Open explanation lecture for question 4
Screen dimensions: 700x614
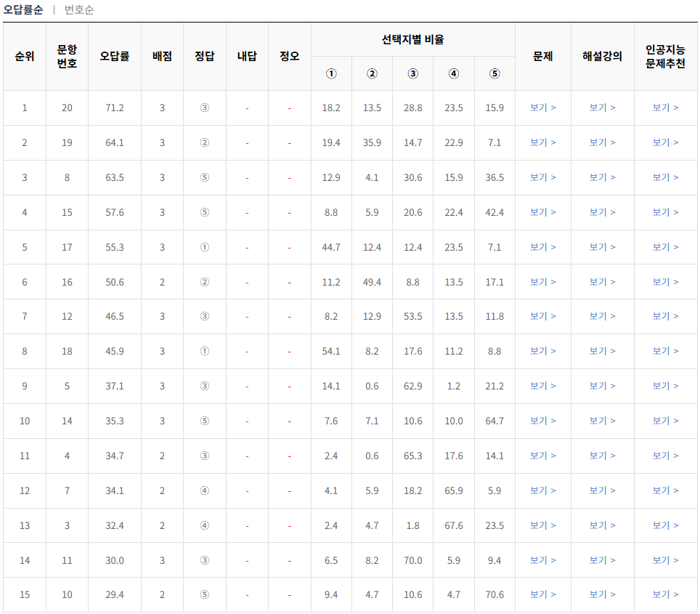603,456
